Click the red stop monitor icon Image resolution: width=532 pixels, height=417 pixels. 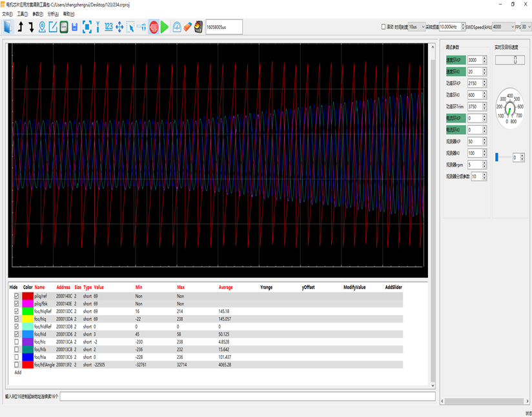click(x=154, y=26)
